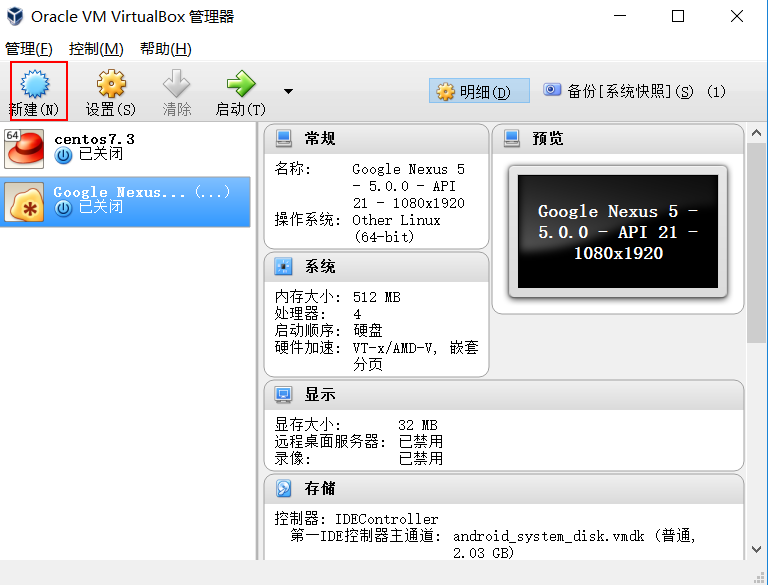Click the '32 MB' video memory value
This screenshot has width=768, height=585.
pos(418,425)
